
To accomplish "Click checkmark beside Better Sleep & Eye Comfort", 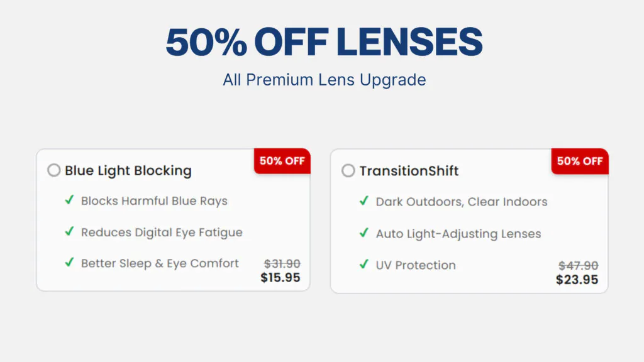I will pyautogui.click(x=70, y=263).
